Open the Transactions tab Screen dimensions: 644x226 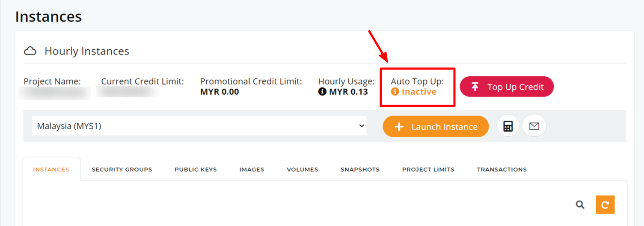[502, 169]
